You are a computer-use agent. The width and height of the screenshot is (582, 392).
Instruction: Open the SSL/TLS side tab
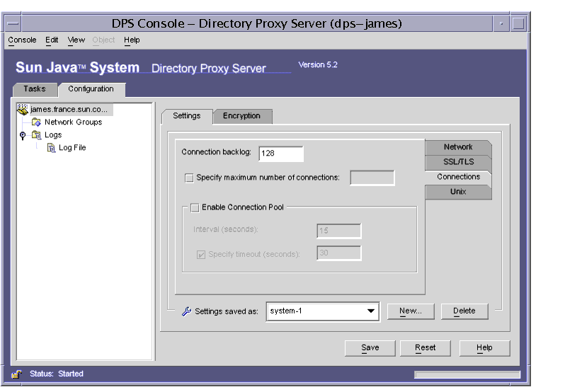[x=458, y=162]
